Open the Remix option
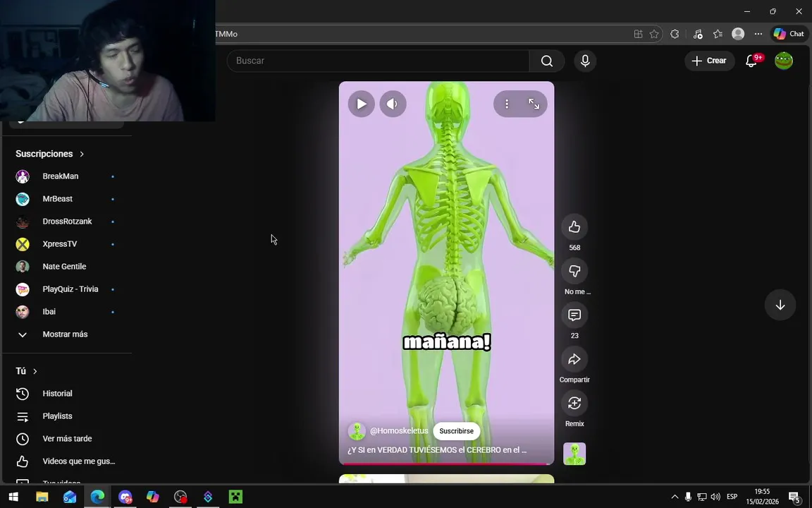The height and width of the screenshot is (508, 812). [x=574, y=404]
